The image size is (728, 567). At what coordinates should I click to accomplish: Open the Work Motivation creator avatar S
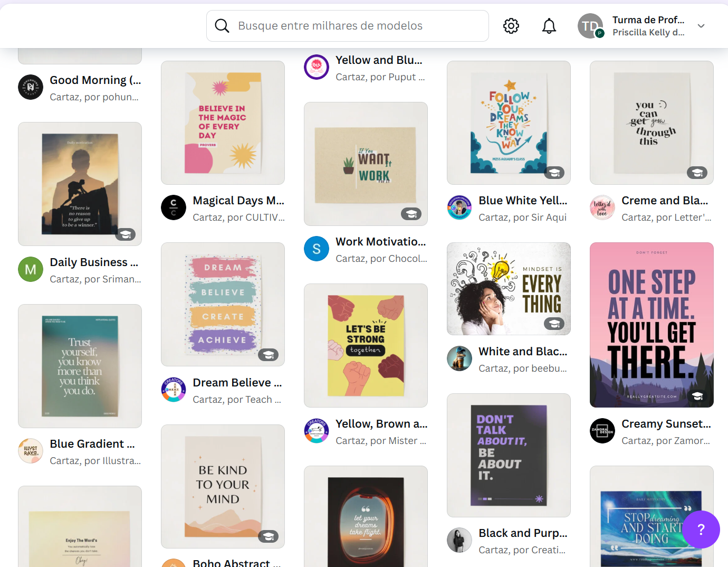[317, 249]
